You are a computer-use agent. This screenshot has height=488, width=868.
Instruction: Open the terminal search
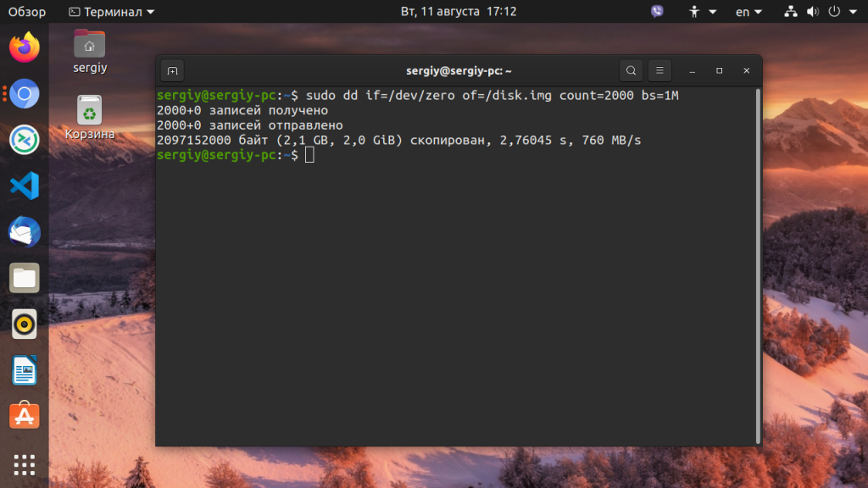pyautogui.click(x=631, y=70)
